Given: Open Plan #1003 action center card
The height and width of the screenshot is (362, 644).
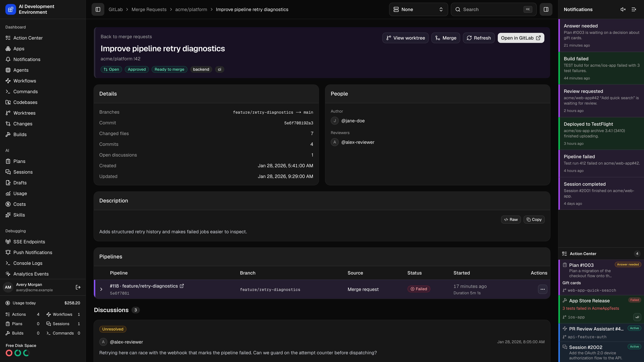Looking at the screenshot, I should [x=601, y=277].
